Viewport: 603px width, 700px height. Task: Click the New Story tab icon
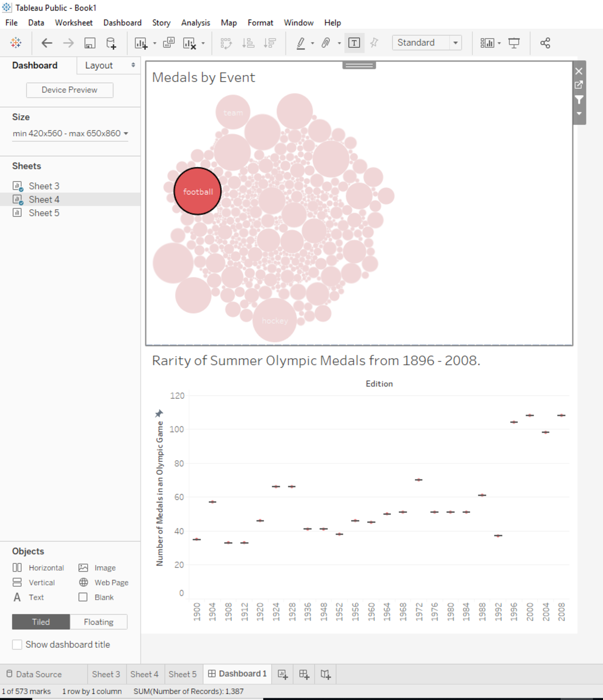coord(325,674)
